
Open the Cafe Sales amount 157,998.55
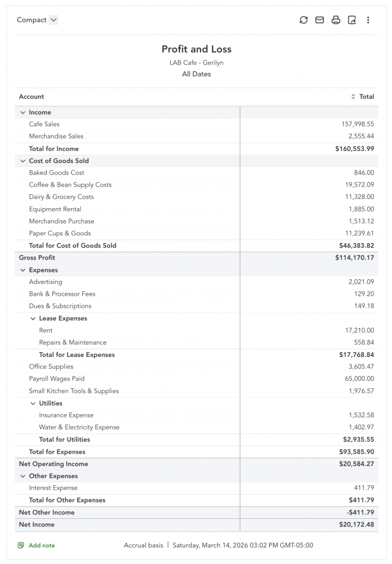(357, 124)
